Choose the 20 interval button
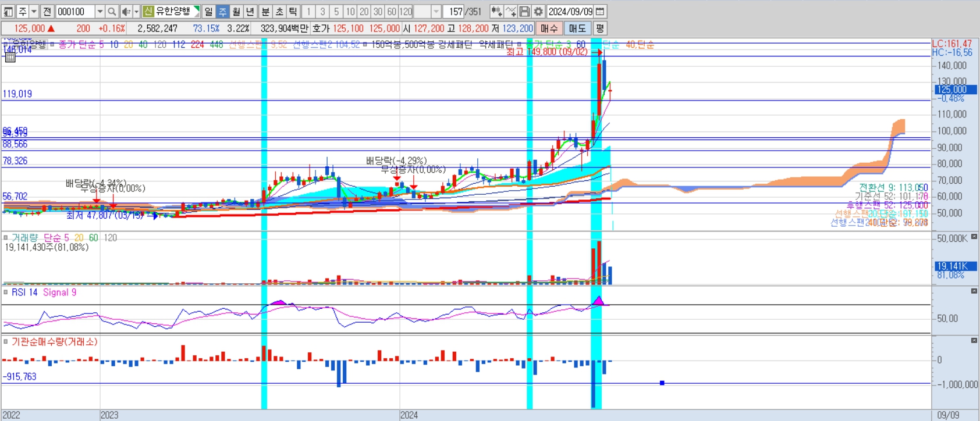 click(x=364, y=11)
